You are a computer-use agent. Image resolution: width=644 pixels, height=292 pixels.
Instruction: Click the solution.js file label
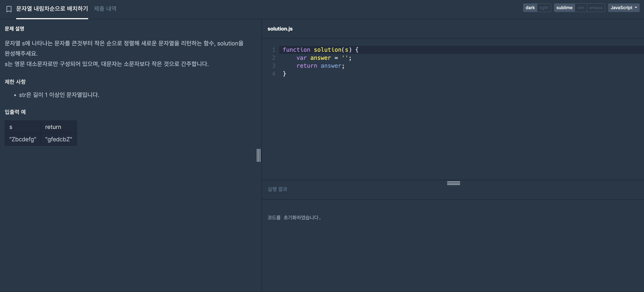pyautogui.click(x=280, y=29)
